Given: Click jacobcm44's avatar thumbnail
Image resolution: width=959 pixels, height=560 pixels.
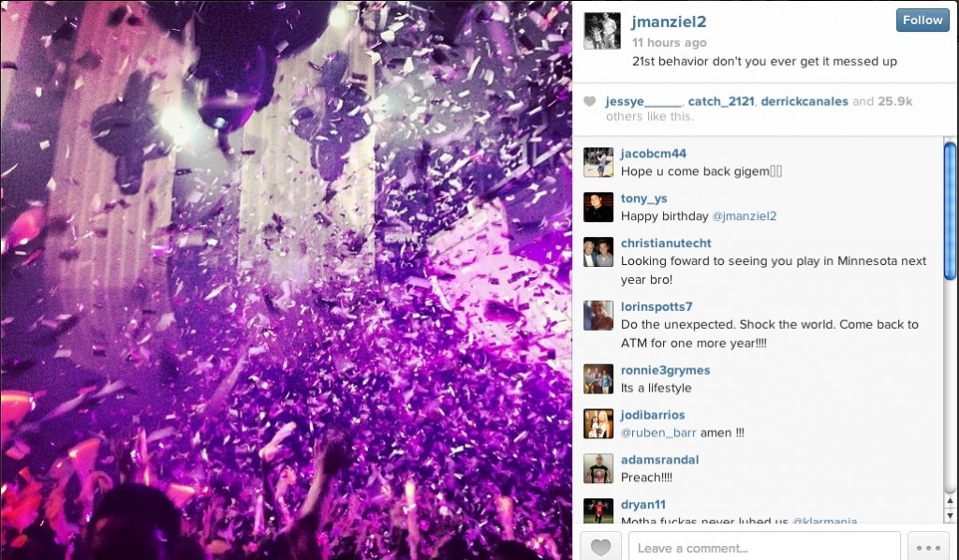Looking at the screenshot, I should [598, 162].
